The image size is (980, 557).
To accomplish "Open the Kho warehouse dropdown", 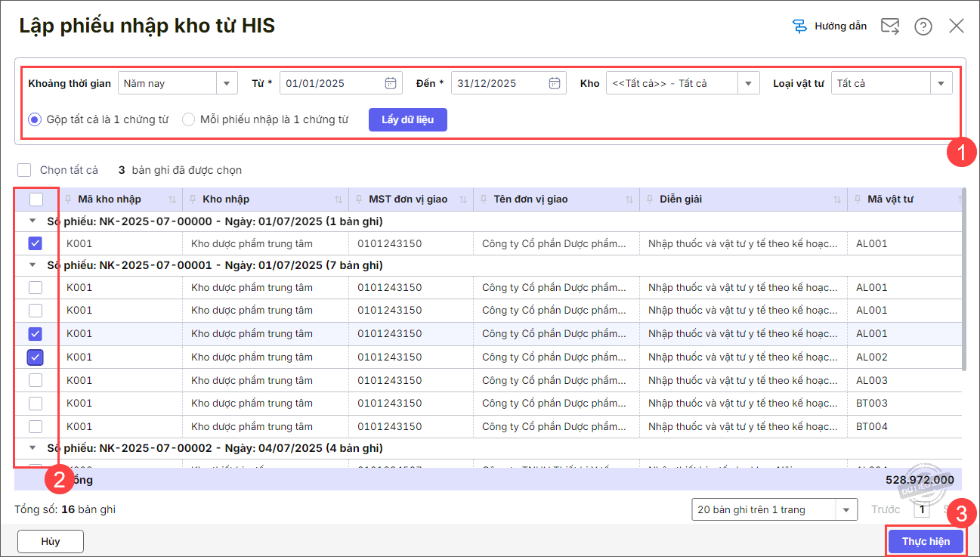I will [748, 83].
